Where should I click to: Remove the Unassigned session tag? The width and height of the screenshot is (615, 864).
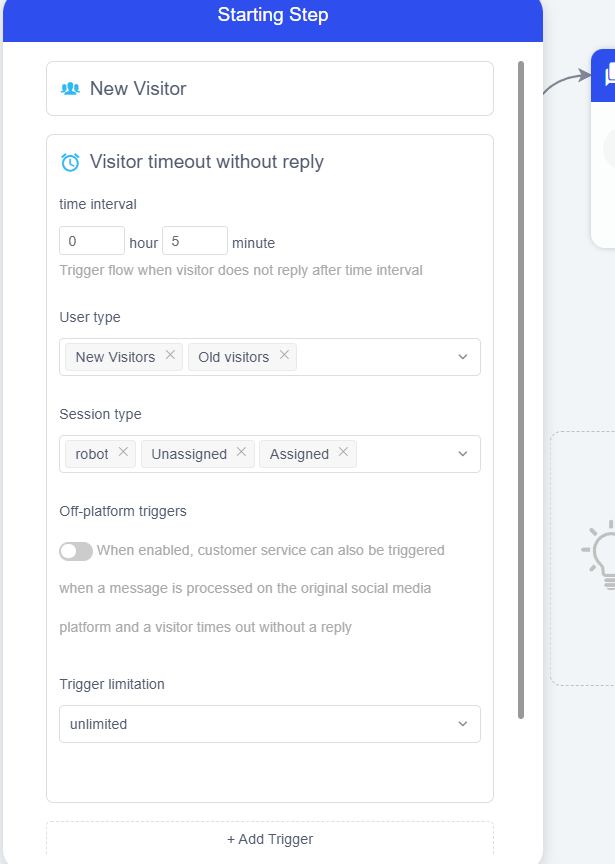[241, 452]
